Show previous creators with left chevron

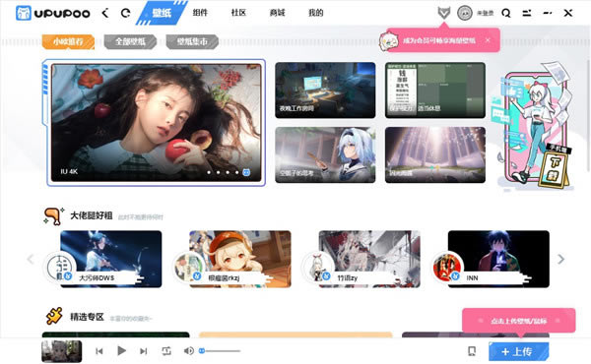(31, 259)
